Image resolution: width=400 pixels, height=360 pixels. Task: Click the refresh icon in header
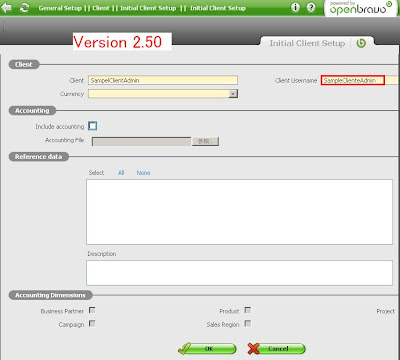click(25, 7)
